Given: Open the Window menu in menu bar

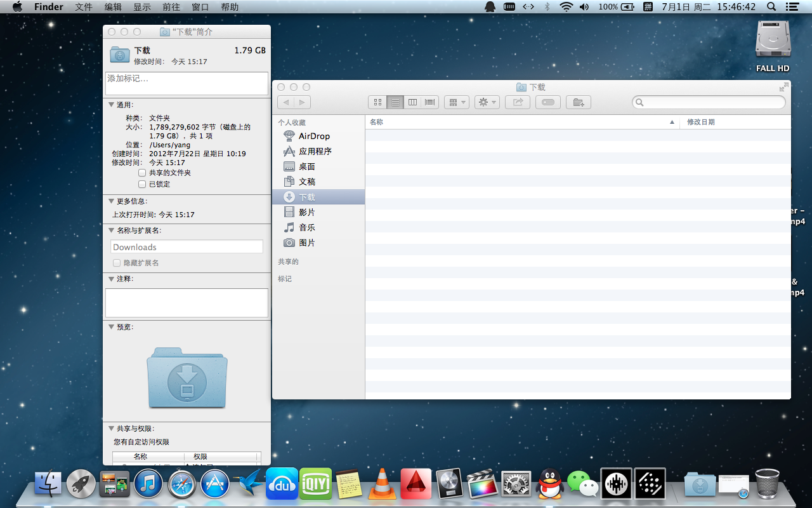Looking at the screenshot, I should [x=200, y=7].
